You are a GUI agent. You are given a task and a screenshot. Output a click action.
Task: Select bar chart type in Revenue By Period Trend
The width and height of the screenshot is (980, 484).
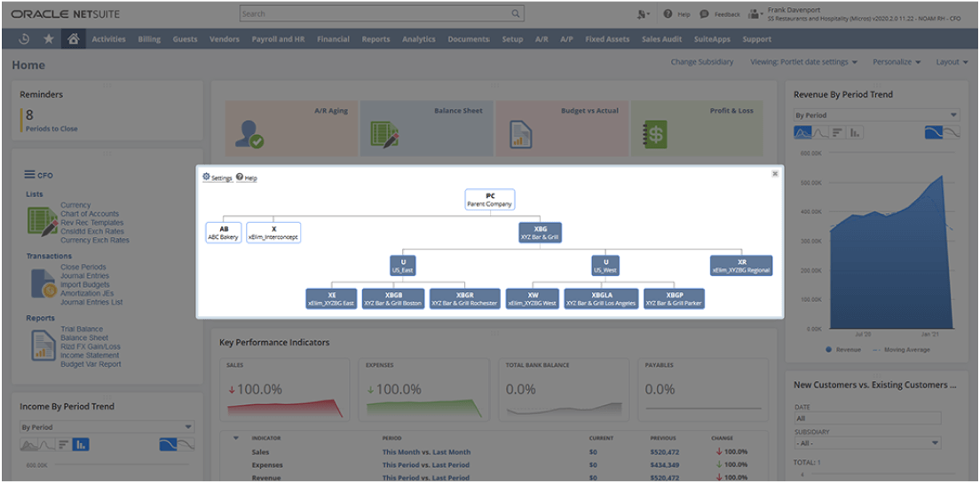point(837,132)
